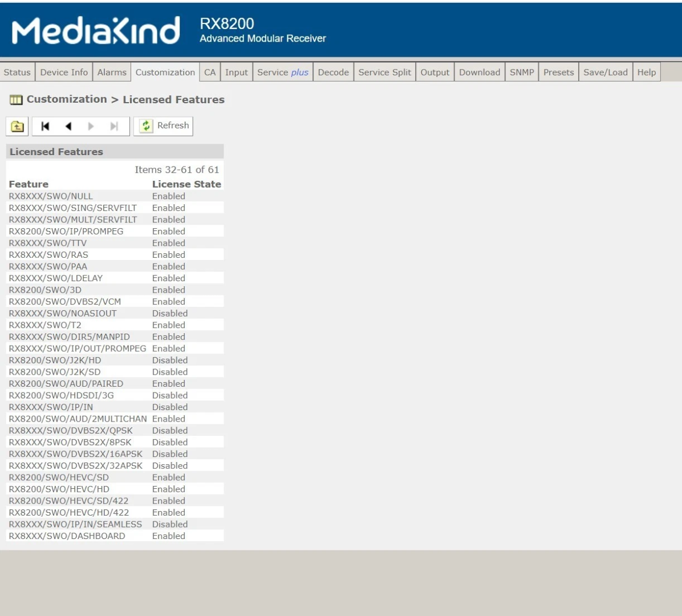Open the Status tab

pos(17,72)
